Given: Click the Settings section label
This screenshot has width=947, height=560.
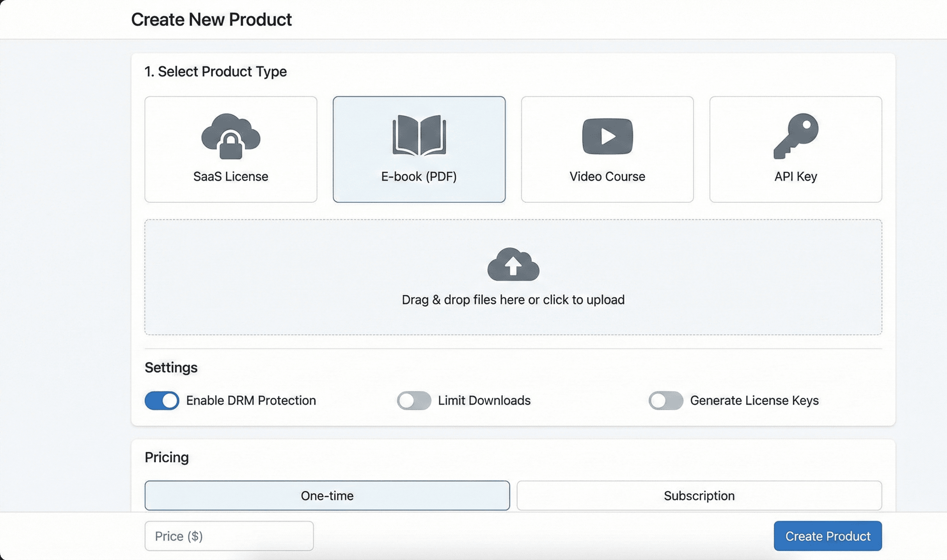Looking at the screenshot, I should tap(171, 367).
